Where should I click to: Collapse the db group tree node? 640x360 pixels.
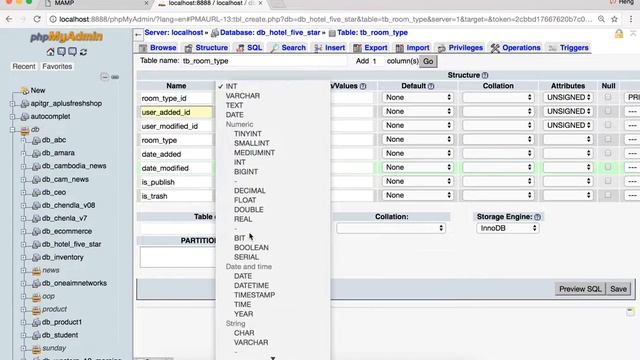pyautogui.click(x=13, y=130)
